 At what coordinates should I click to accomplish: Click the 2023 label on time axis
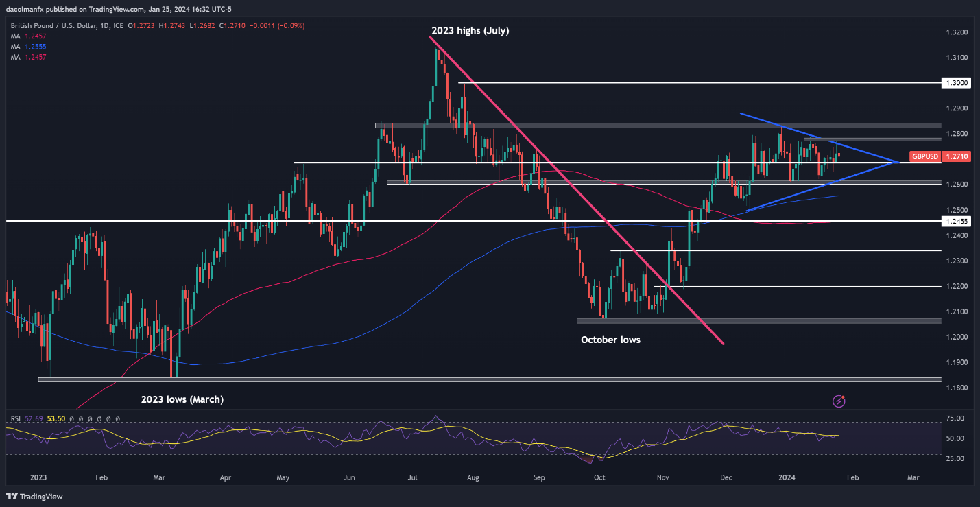[38, 476]
